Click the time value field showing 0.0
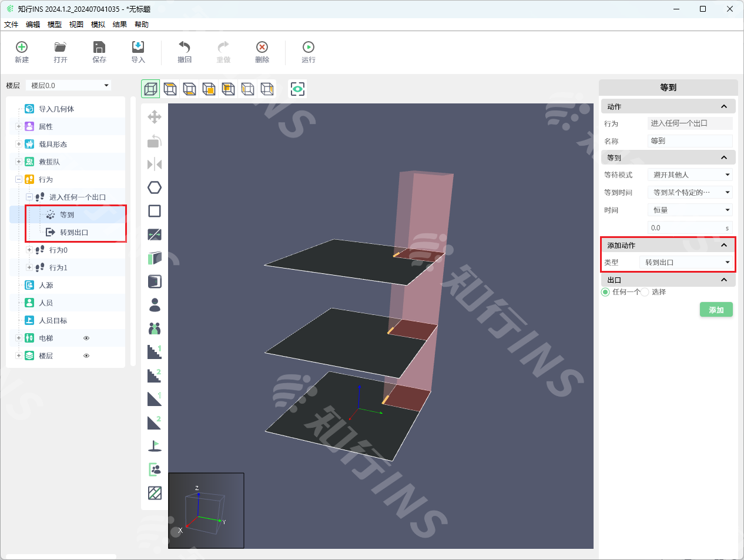Screen dimensions: 744x560 690,227
